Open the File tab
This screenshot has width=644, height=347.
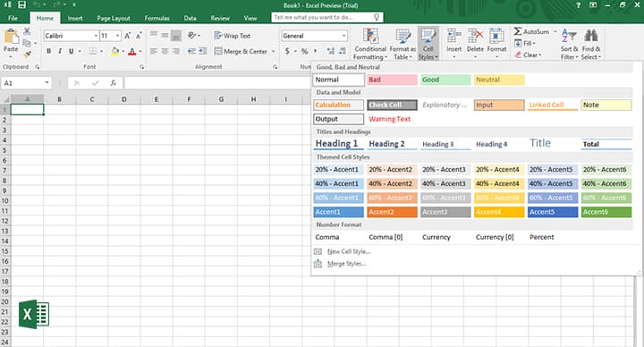coord(13,18)
